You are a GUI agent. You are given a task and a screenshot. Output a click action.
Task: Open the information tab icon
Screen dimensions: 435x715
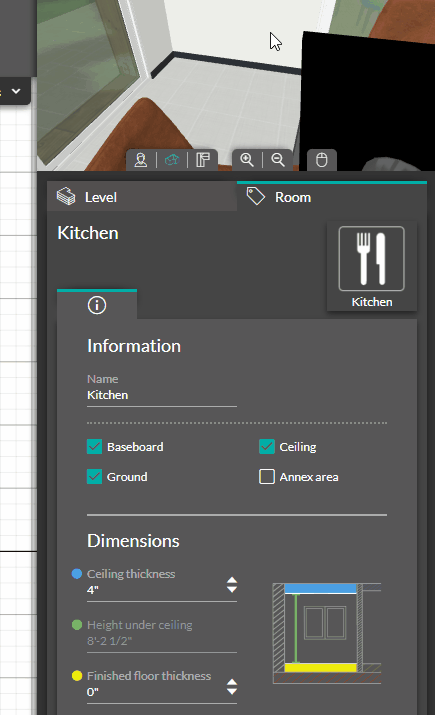point(97,305)
